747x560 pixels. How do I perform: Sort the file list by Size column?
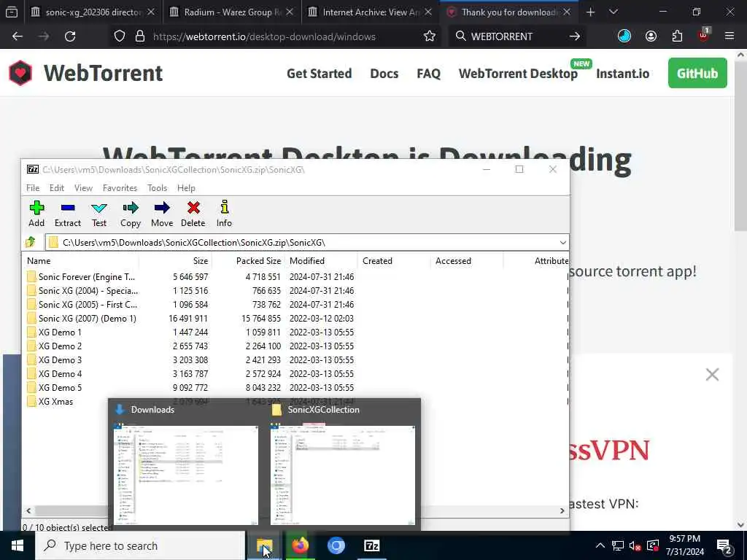pyautogui.click(x=175, y=261)
